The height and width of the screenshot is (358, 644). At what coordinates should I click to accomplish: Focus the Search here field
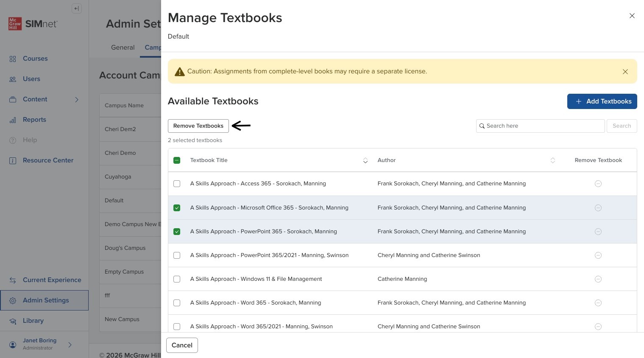tap(541, 126)
